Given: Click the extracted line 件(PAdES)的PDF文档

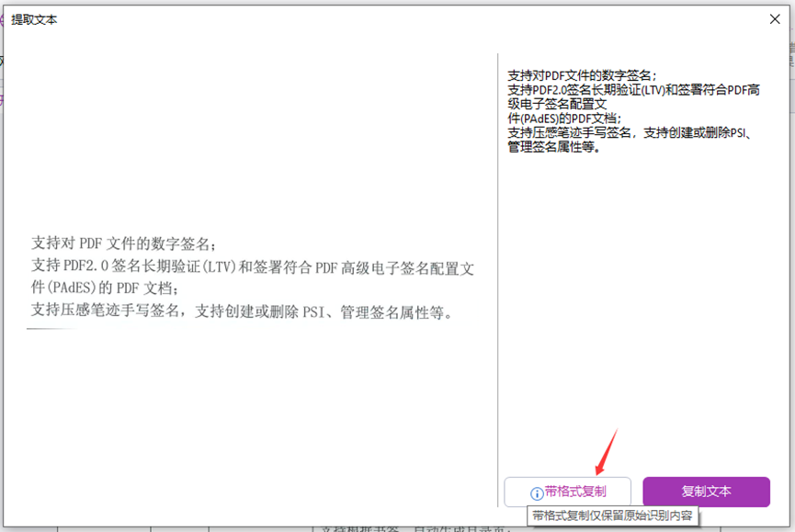Looking at the screenshot, I should click(x=564, y=119).
